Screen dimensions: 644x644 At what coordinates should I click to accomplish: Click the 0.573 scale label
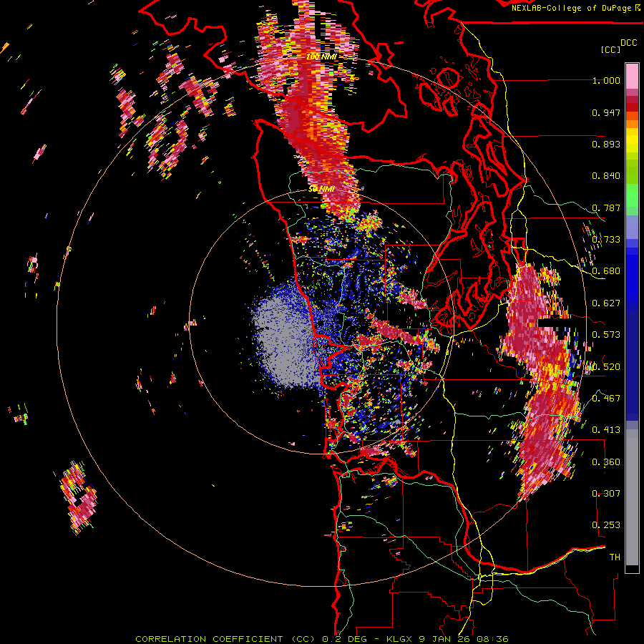click(606, 335)
